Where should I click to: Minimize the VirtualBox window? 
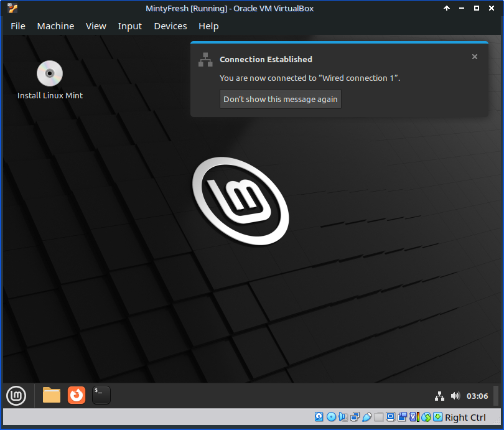[462, 8]
